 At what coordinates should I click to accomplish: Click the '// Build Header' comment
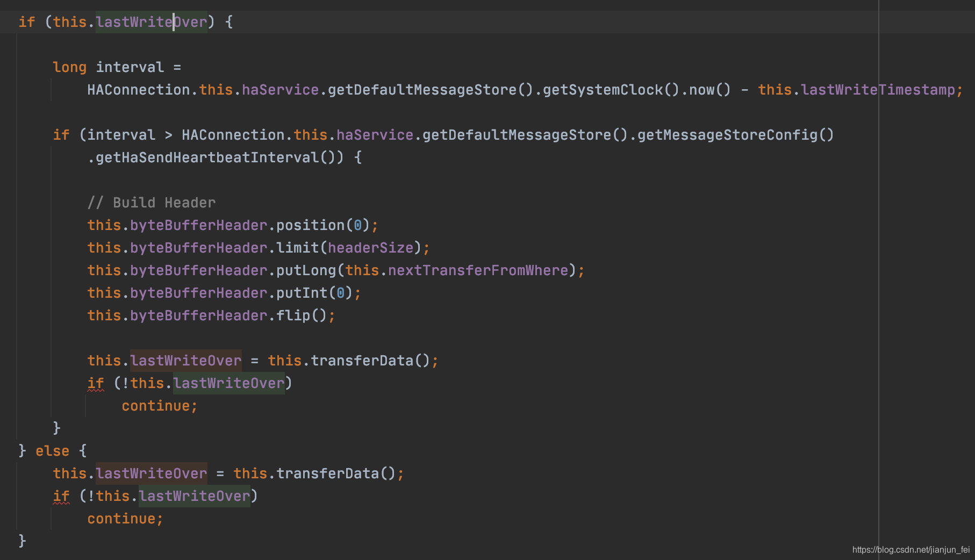click(x=152, y=203)
